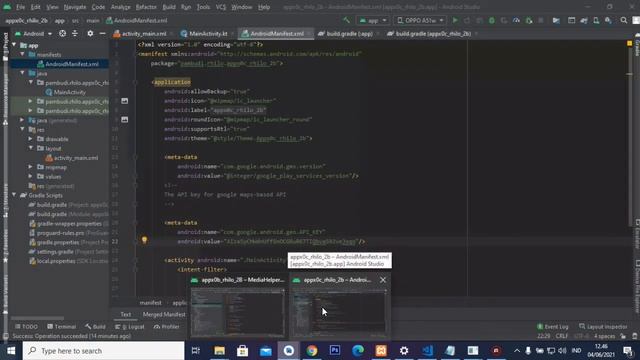Open the Build menu
640x360 pixels.
click(x=169, y=7)
